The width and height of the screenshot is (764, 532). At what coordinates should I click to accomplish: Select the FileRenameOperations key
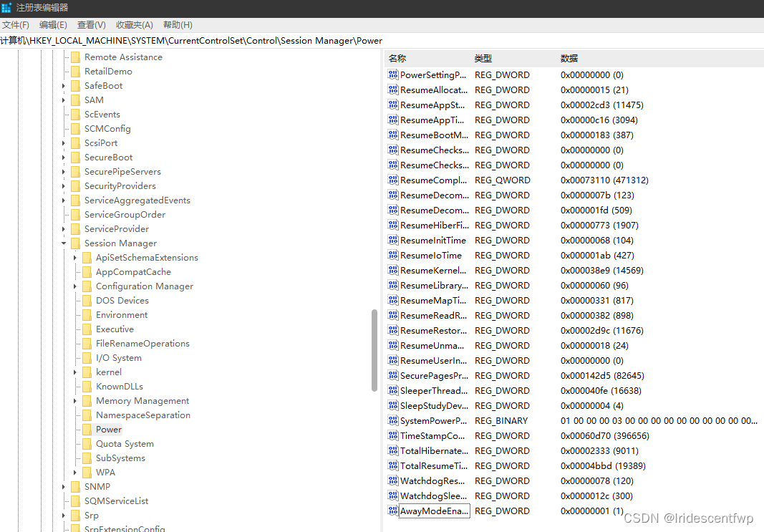(142, 344)
